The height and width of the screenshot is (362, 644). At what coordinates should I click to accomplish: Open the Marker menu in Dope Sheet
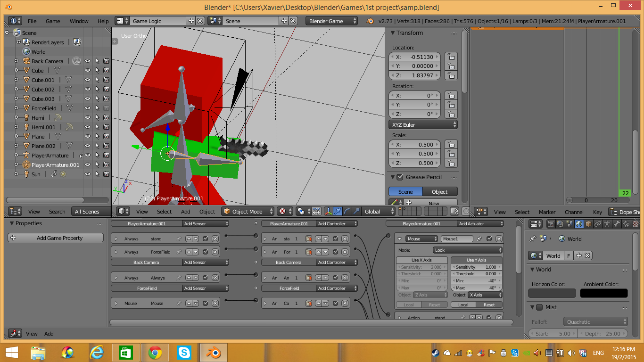pos(547,212)
